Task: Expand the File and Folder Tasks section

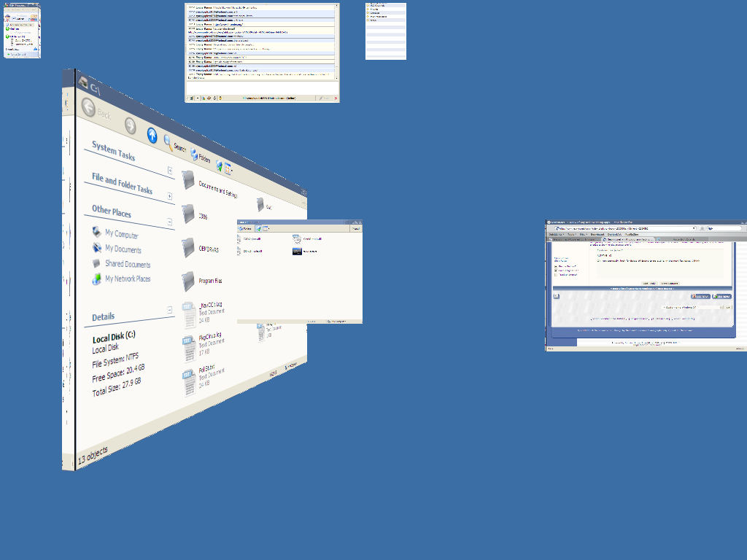Action: 170,196
